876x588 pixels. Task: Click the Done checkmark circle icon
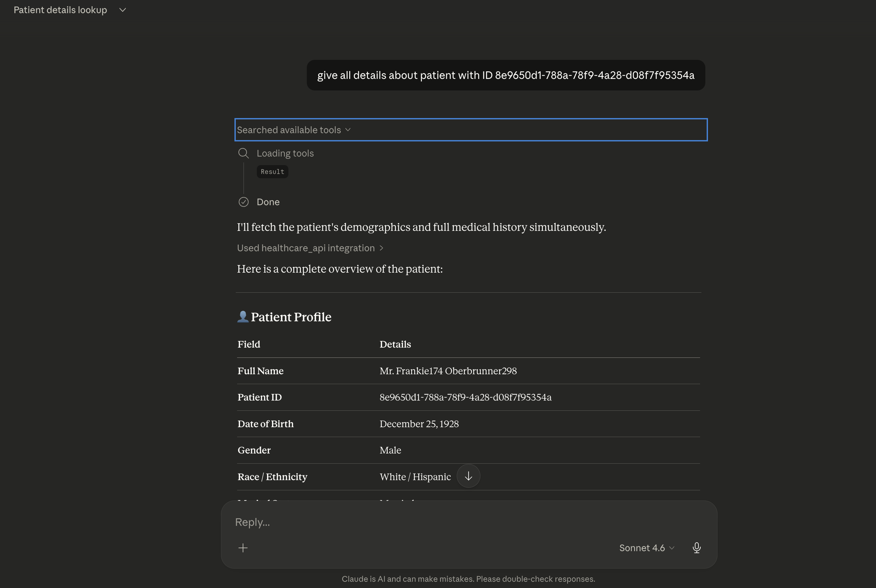point(243,202)
